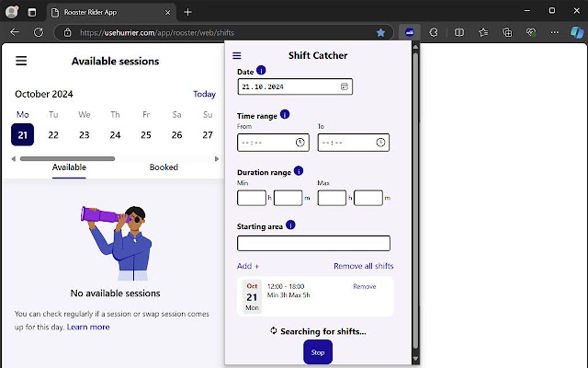Click calendar scrollbar left arrow
Image resolution: width=588 pixels, height=368 pixels.
coord(13,159)
